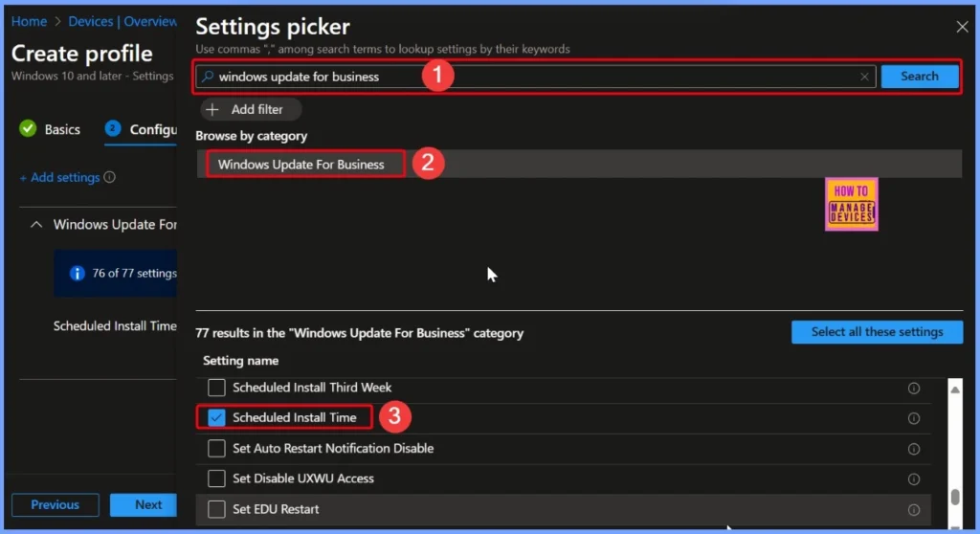Screen dimensions: 980x534
Task: Open info for Scheduled Install Time
Action: pos(913,418)
